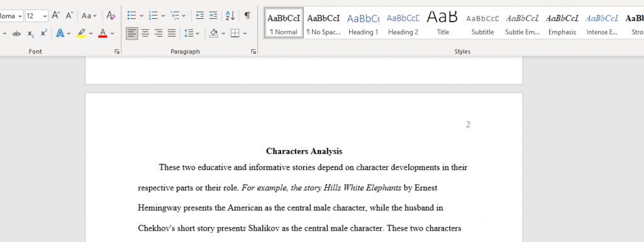The width and height of the screenshot is (644, 242).
Task: Open Font dialog box launcher
Action: [x=117, y=52]
